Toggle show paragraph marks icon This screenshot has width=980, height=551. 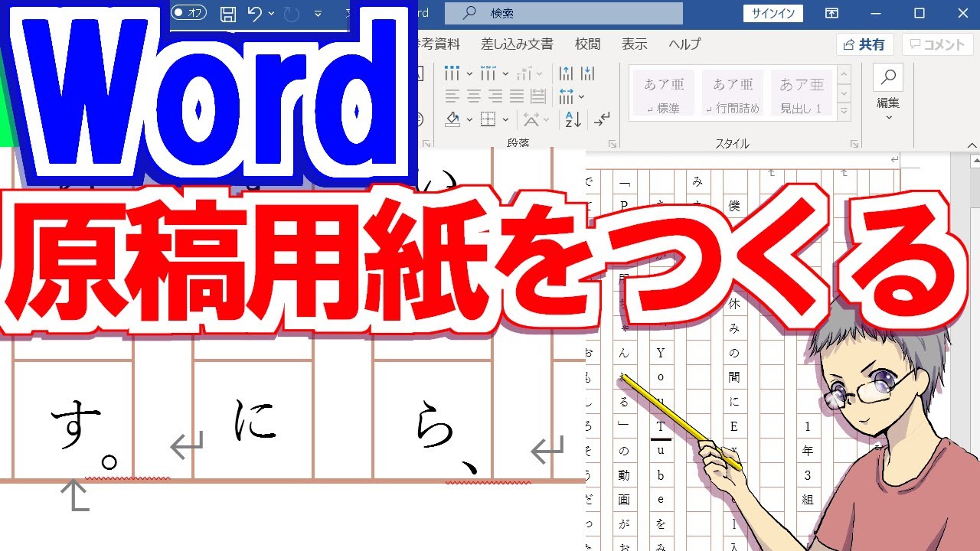pos(603,119)
